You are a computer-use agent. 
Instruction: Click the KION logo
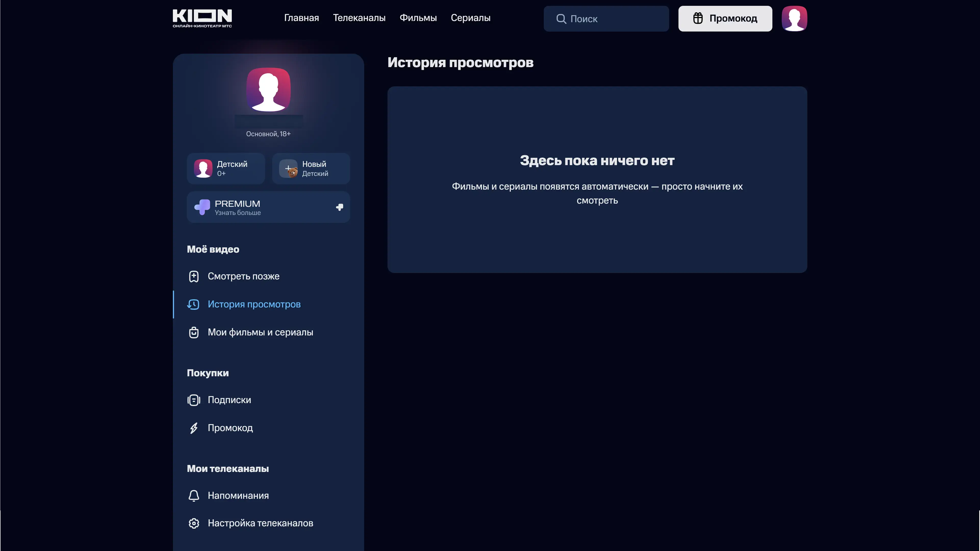pos(202,18)
